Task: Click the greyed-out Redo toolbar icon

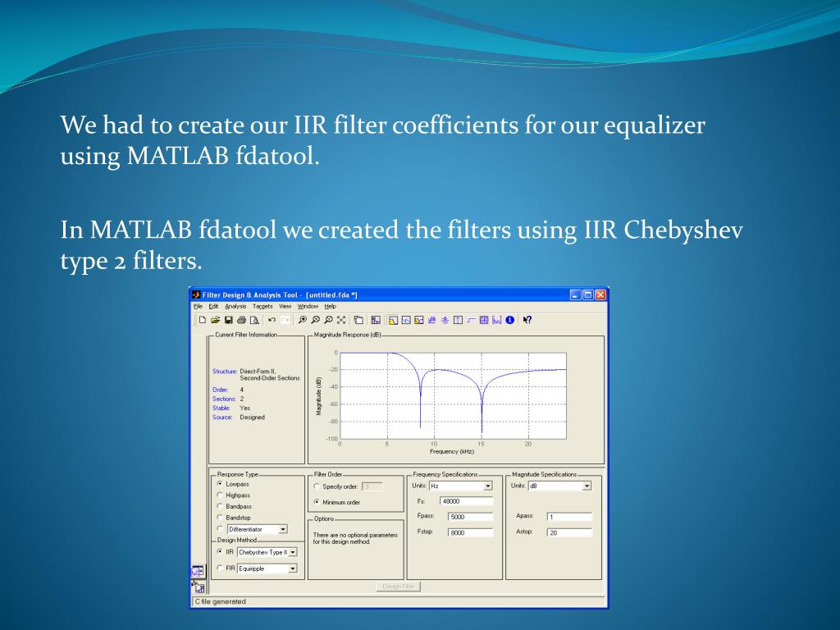Action: pos(285,320)
